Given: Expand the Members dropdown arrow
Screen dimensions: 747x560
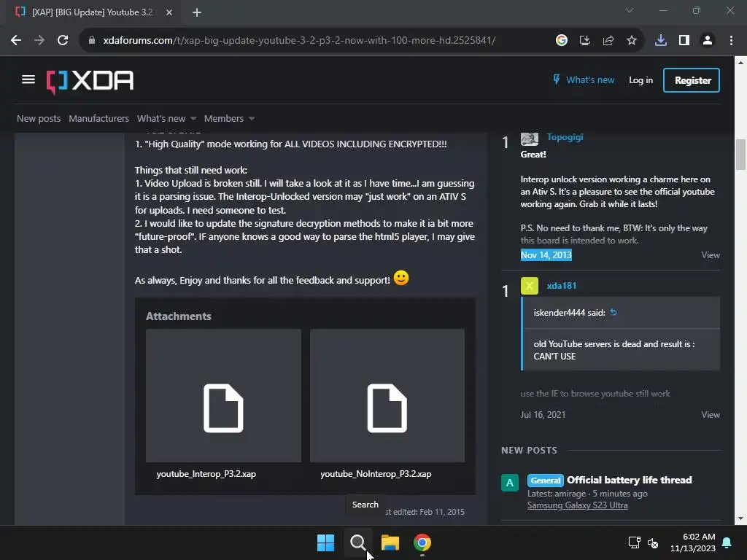Looking at the screenshot, I should (252, 119).
